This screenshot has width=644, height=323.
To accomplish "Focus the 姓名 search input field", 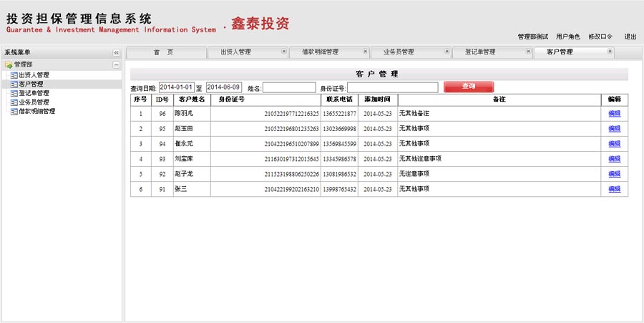I will click(x=289, y=87).
